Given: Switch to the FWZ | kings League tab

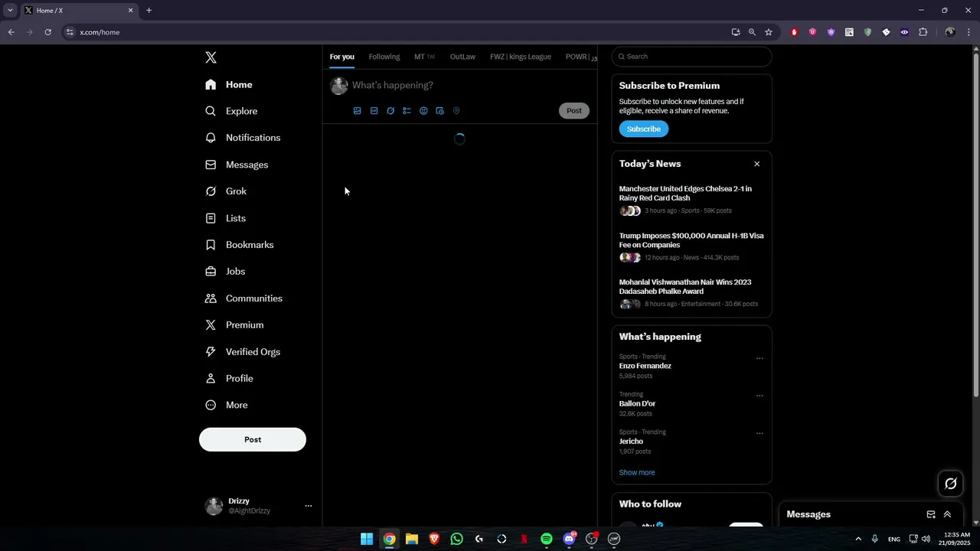Looking at the screenshot, I should tap(521, 57).
